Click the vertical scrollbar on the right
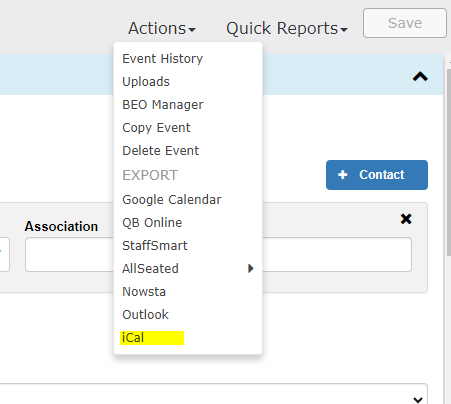This screenshot has width=451, height=404. pos(449,163)
